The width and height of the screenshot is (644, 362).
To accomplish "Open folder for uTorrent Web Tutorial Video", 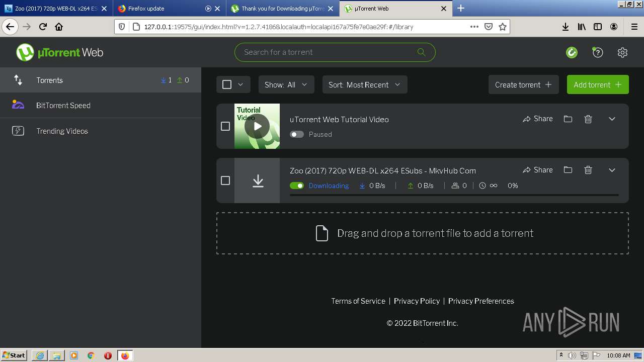I will coord(568,119).
